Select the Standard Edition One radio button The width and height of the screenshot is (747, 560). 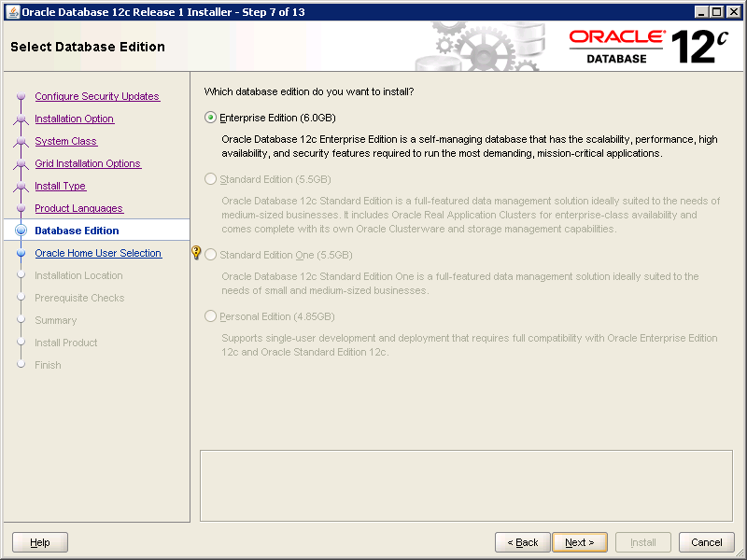coord(210,255)
